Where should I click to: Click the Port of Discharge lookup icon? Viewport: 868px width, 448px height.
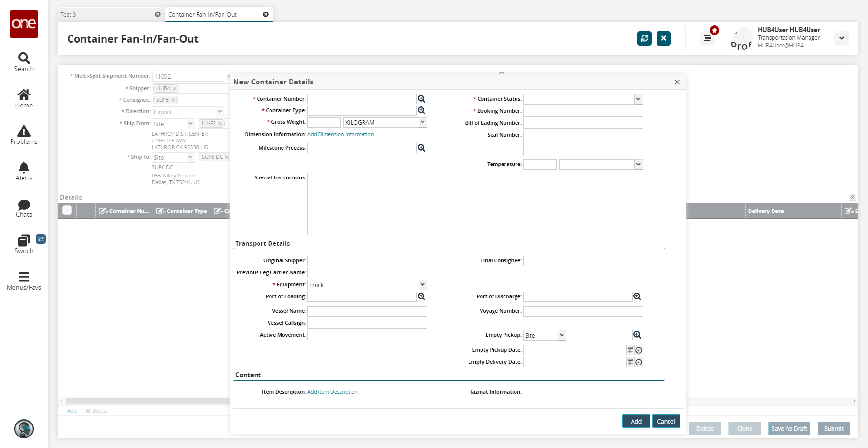(x=637, y=296)
